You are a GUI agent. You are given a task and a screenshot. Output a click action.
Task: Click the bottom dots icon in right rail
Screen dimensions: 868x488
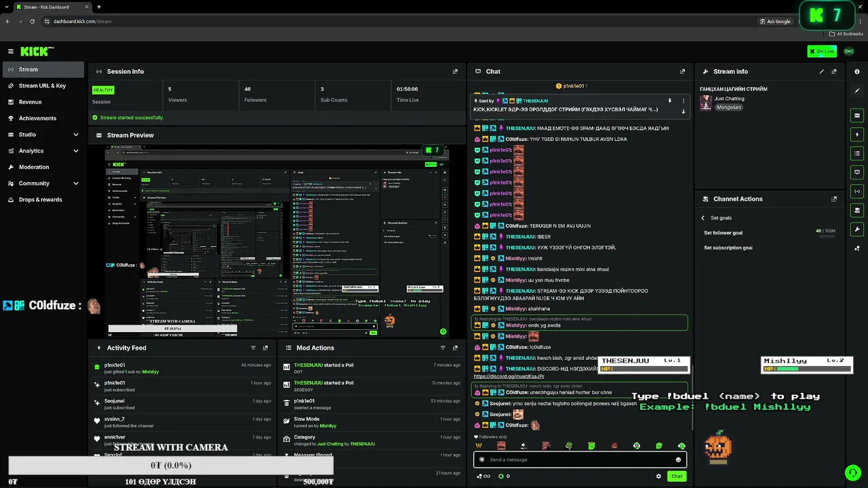click(857, 248)
